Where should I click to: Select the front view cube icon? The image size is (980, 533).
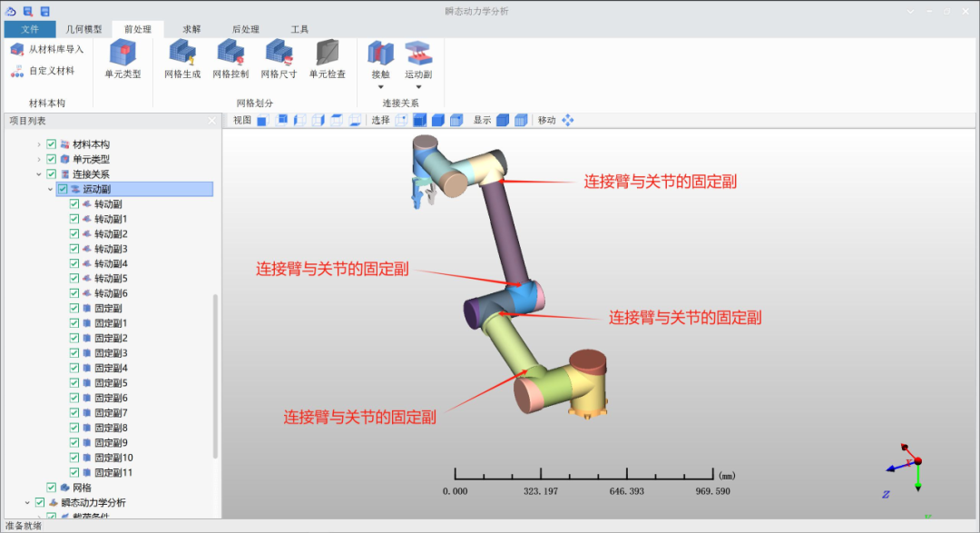pos(262,120)
